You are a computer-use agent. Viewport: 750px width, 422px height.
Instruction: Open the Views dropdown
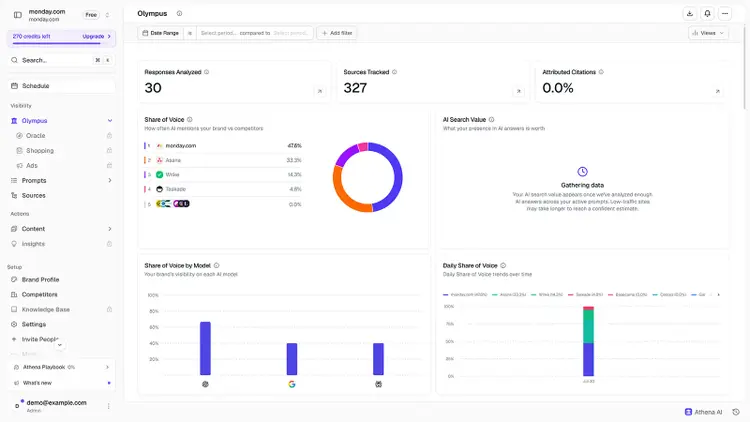[708, 33]
